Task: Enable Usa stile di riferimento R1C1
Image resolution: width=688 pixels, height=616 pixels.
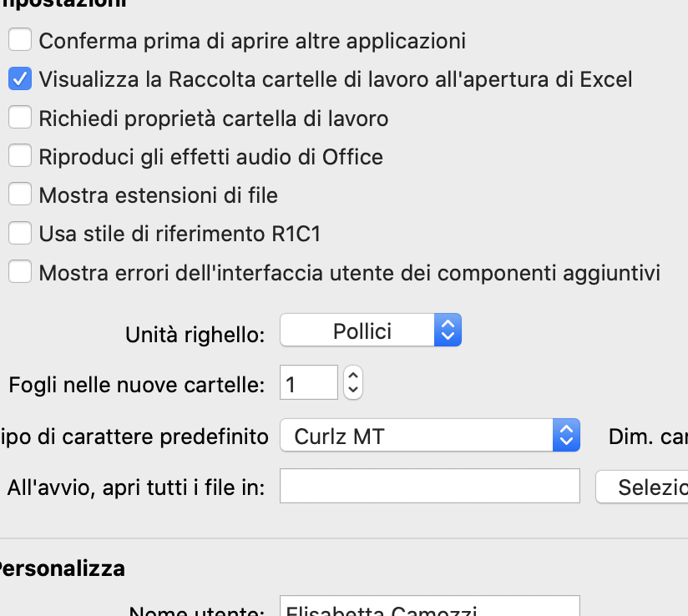Action: coord(20,233)
